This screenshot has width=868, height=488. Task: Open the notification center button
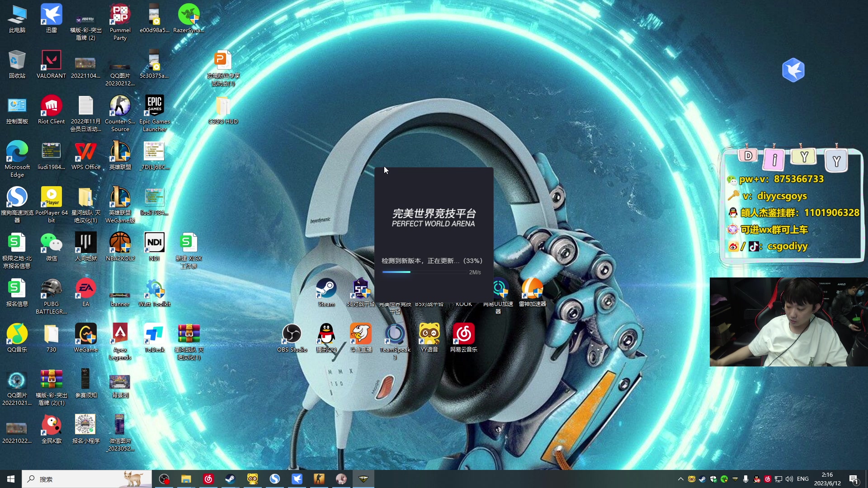(854, 479)
